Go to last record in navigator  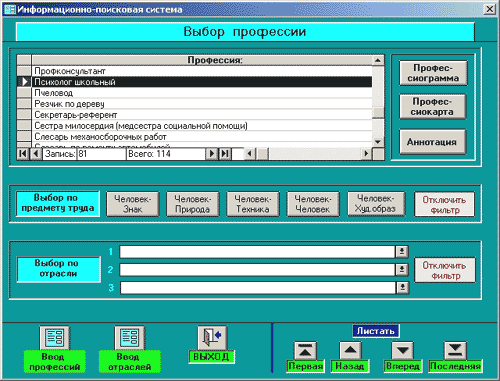tap(225, 154)
